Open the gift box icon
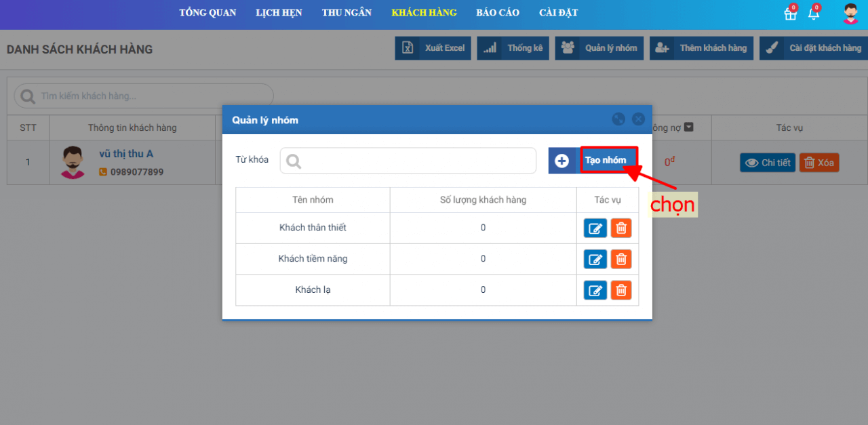 (x=790, y=14)
